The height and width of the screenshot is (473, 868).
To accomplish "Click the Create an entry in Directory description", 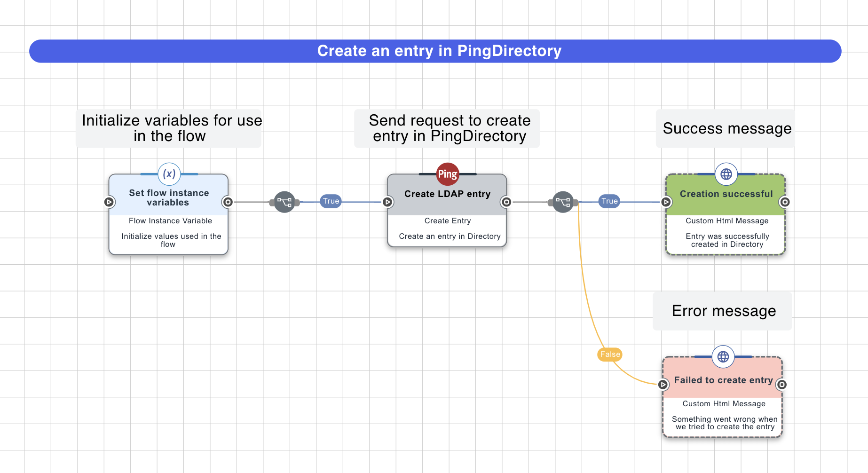I will [x=450, y=236].
